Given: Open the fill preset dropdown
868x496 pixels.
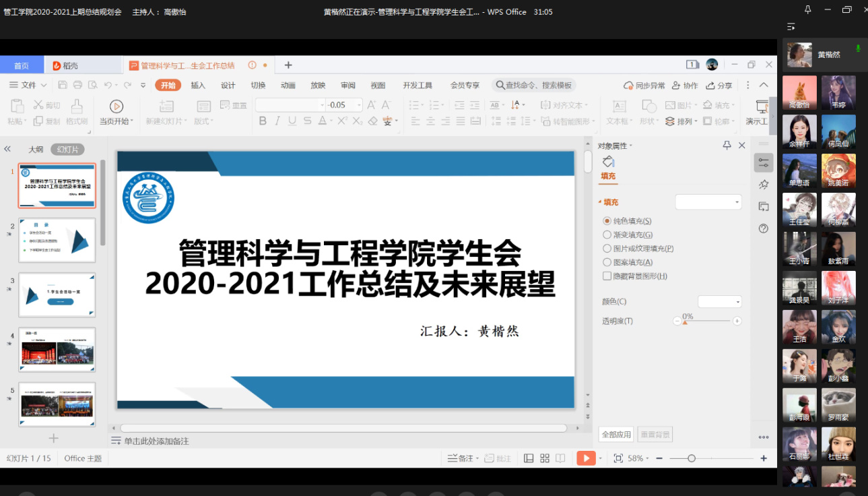Looking at the screenshot, I should pyautogui.click(x=708, y=202).
